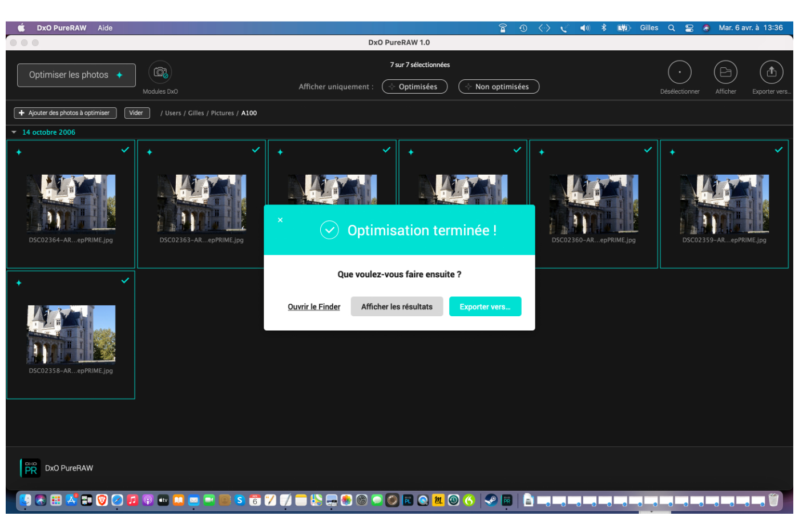The height and width of the screenshot is (532, 799).
Task: Launch Steam from the Dock
Action: 491,500
